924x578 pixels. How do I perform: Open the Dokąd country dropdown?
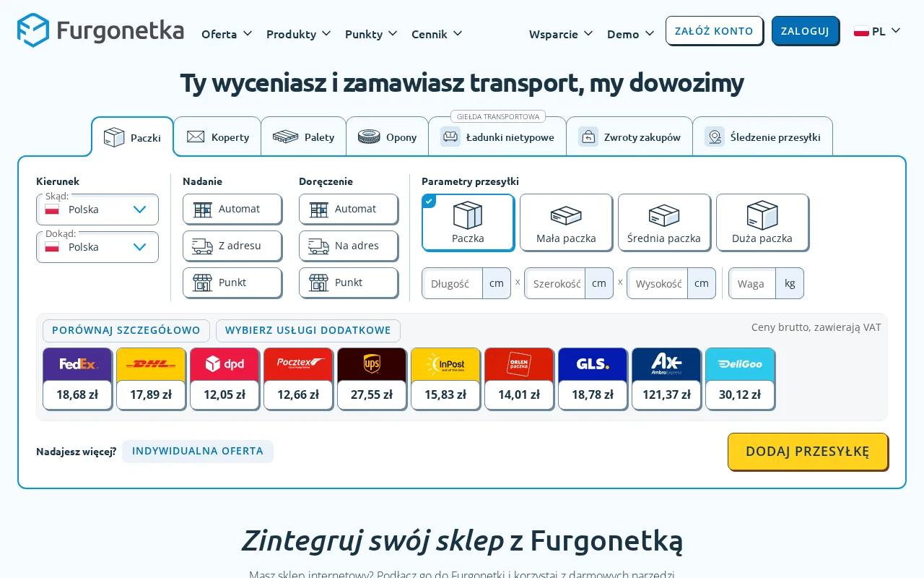97,247
